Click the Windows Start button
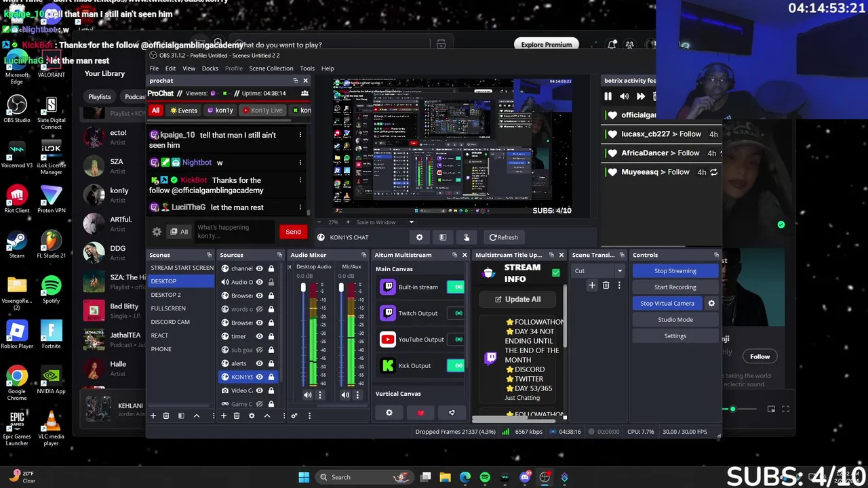Image resolution: width=868 pixels, height=488 pixels. click(x=304, y=477)
